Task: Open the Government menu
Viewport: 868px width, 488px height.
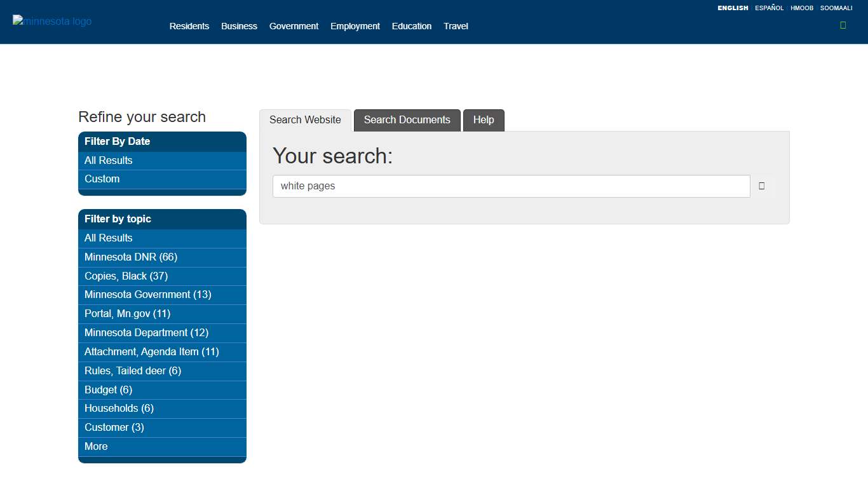Action: (x=294, y=26)
